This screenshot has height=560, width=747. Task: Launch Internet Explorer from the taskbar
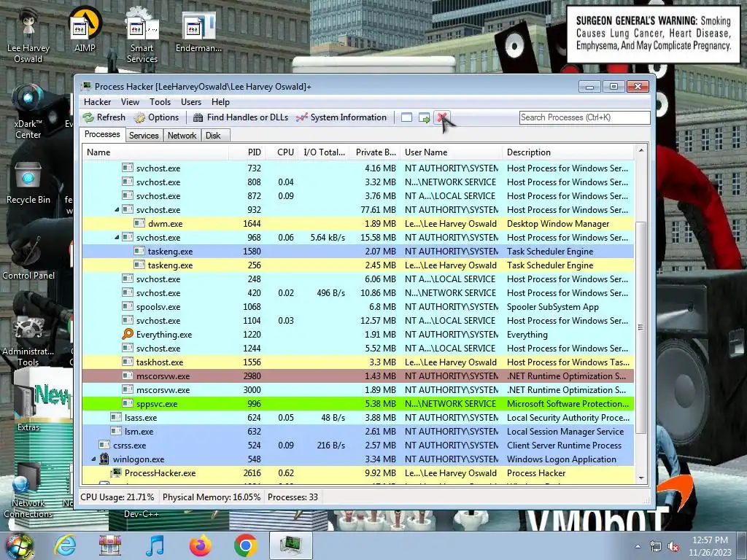[x=65, y=545]
